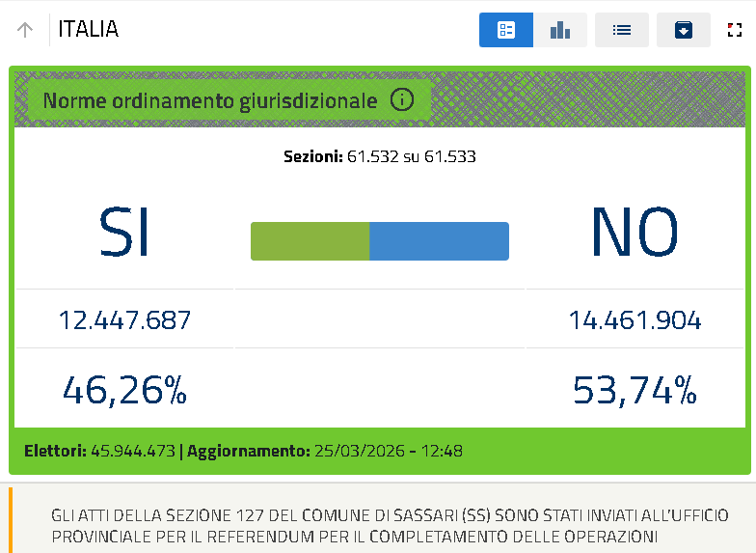Click the Norme ordinamento giurisdizionale title
Viewport: 756px width, 553px height.
(210, 100)
